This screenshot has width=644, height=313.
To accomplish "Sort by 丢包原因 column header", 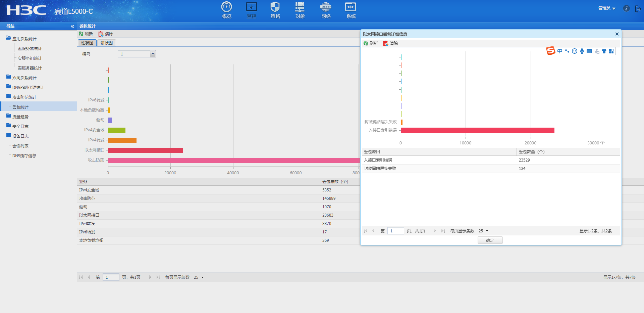I will click(x=439, y=152).
